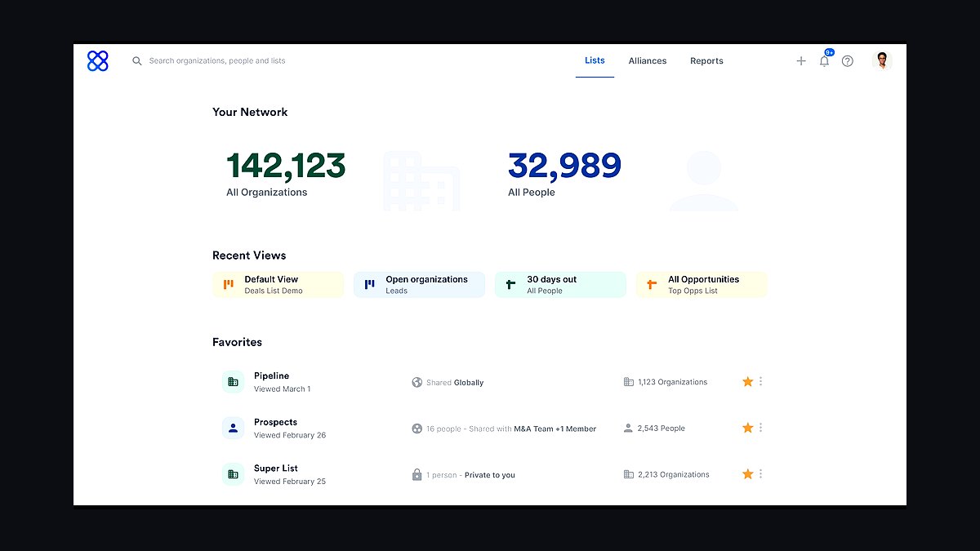Click the dark signpost icon on 30 days out
The width and height of the screenshot is (980, 551).
511,285
